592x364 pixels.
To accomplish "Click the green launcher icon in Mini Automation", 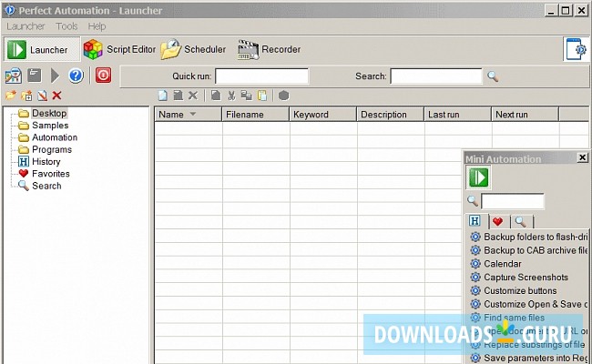I will click(478, 177).
